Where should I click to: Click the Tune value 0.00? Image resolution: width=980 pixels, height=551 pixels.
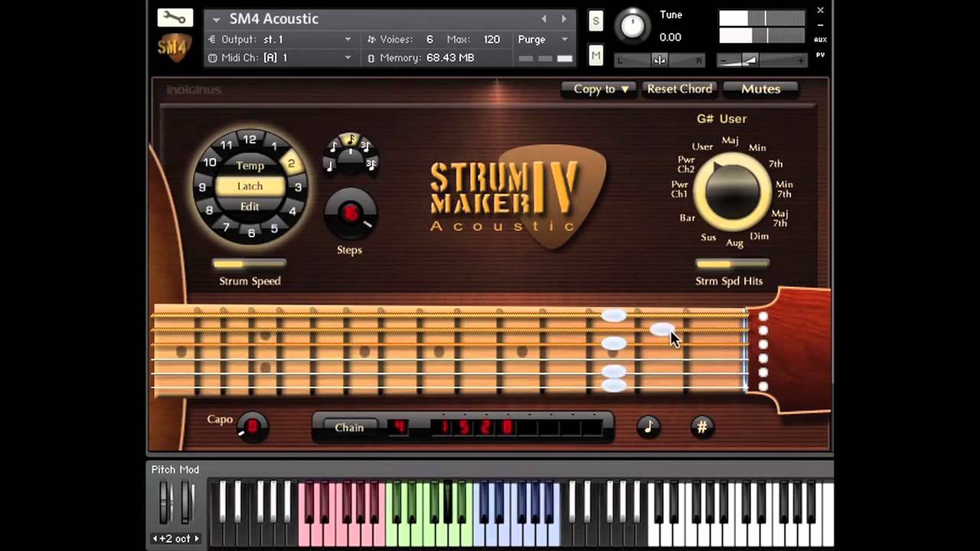(x=670, y=37)
